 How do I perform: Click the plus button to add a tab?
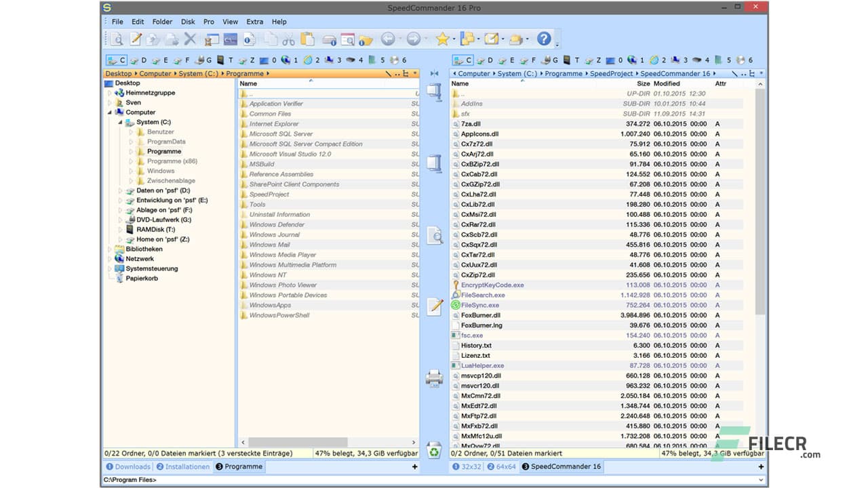[414, 466]
